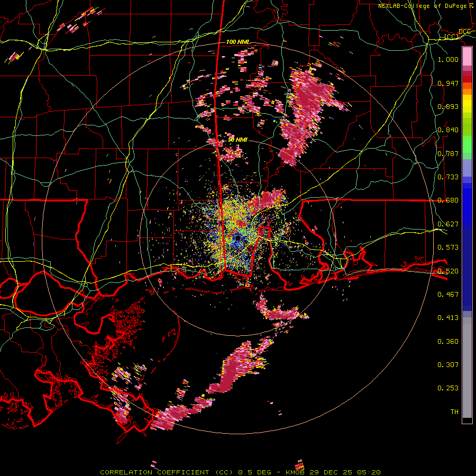The height and width of the screenshot is (476, 476).
Task: Pick the gray bottom segment of color bar
Action: 467,368
